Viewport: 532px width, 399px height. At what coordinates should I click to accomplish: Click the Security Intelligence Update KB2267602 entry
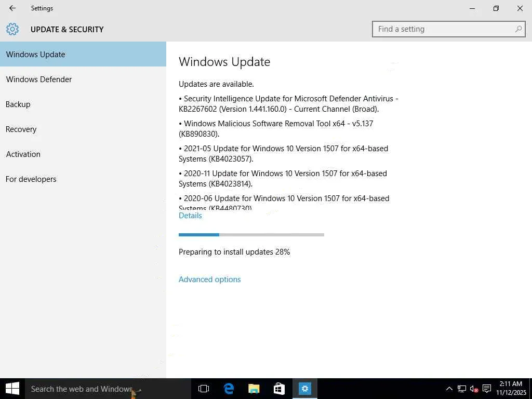click(x=288, y=104)
